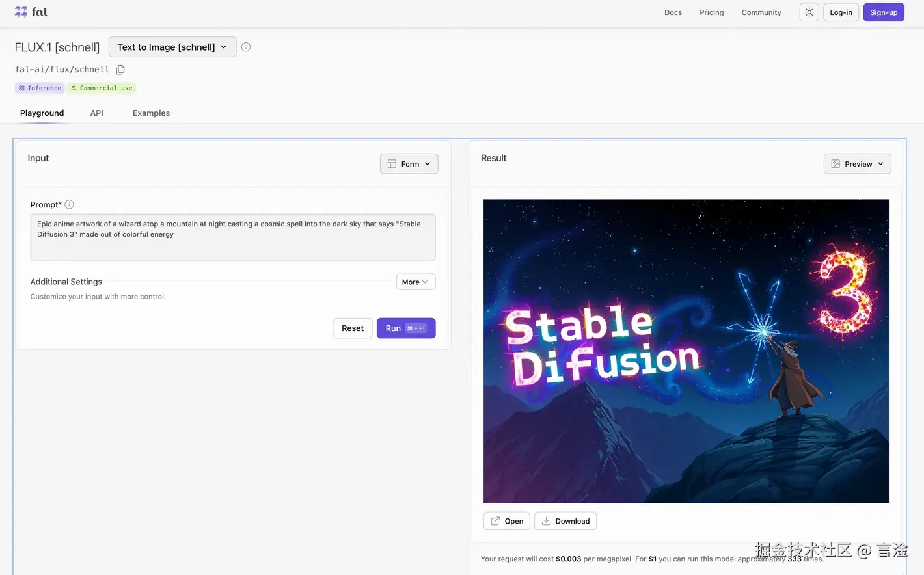Expand More additional settings
The height and width of the screenshot is (575, 924).
coord(416,282)
